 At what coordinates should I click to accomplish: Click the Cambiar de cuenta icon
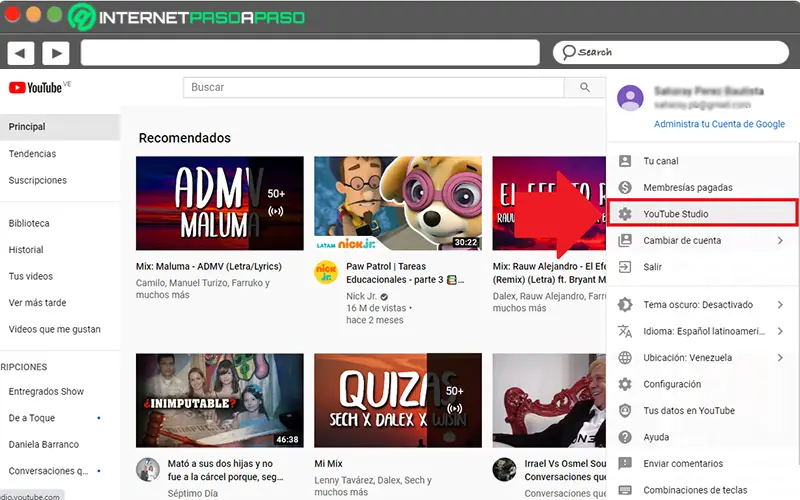pos(625,240)
